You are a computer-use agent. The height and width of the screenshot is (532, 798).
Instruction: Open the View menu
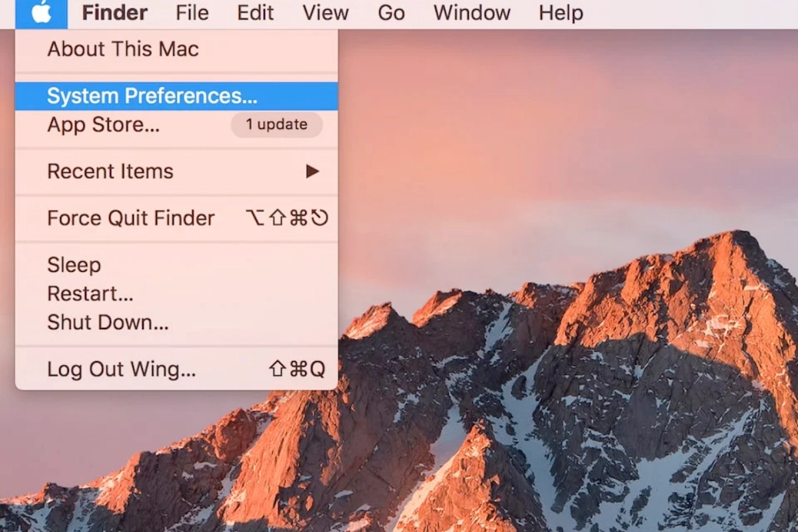pyautogui.click(x=326, y=13)
